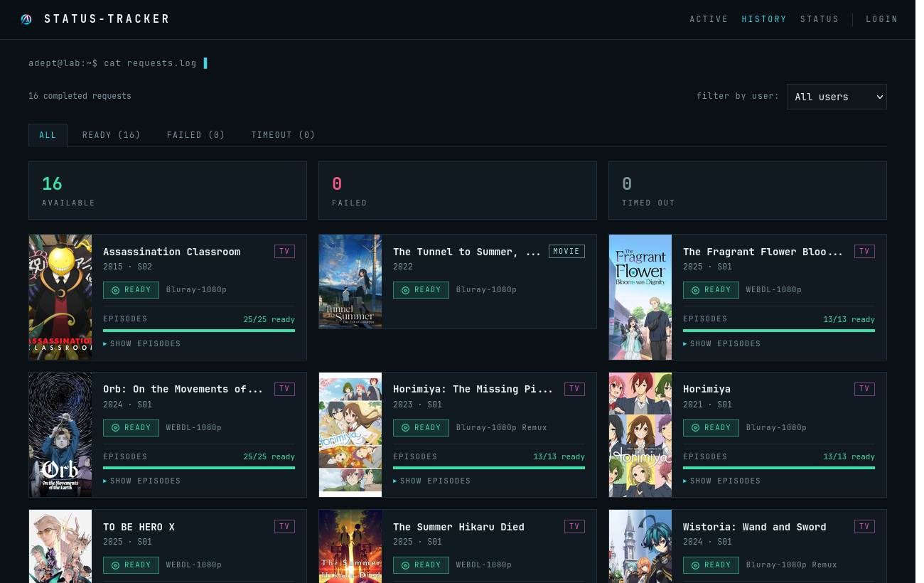Image resolution: width=924 pixels, height=583 pixels.
Task: Open the Horimiya: The Missing Pieces poster
Action: [x=350, y=434]
